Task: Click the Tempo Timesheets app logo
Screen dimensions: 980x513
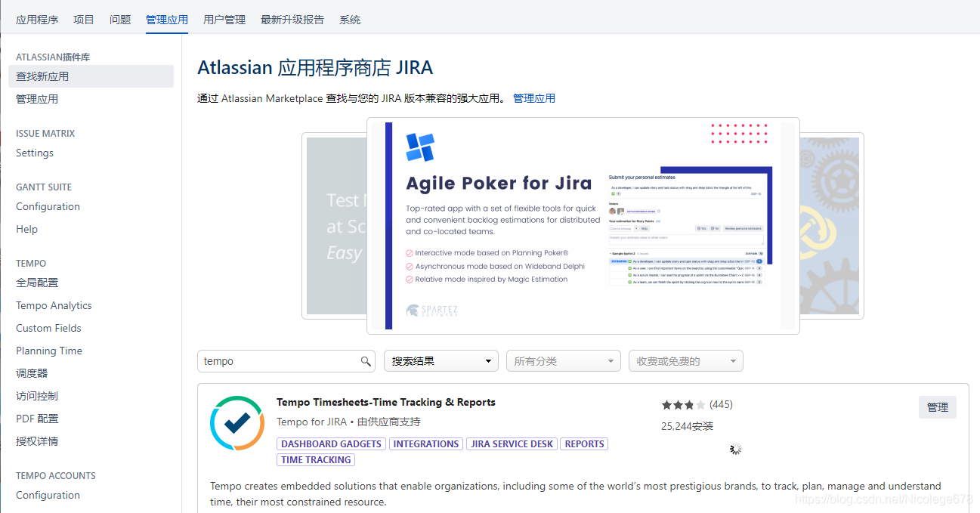Action: (x=236, y=423)
